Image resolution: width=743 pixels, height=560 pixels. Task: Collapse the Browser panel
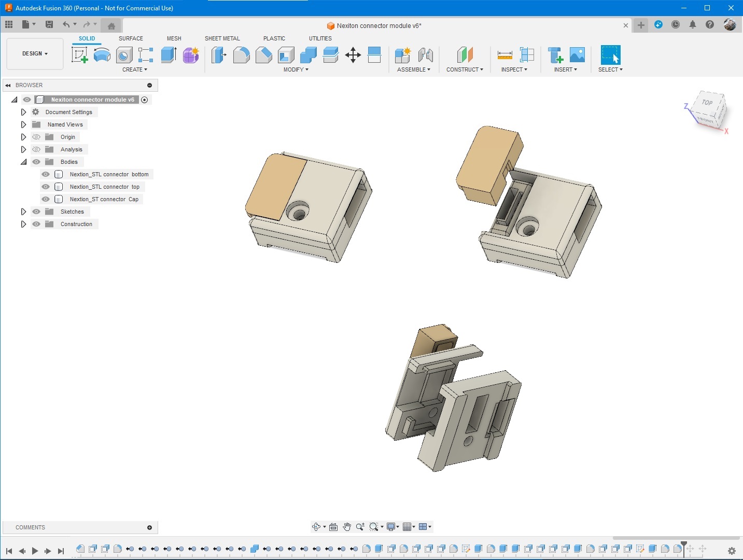pyautogui.click(x=8, y=85)
